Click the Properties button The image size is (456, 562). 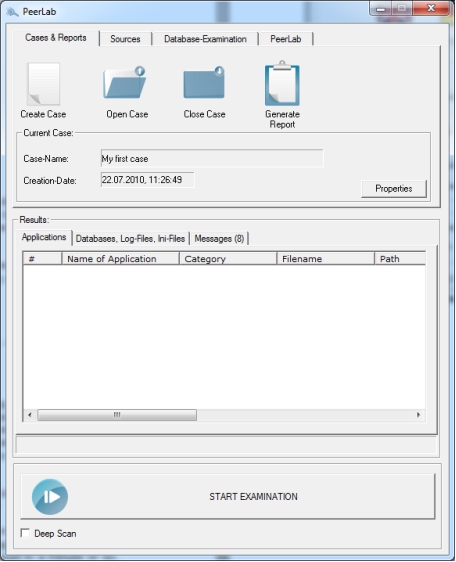click(x=394, y=189)
